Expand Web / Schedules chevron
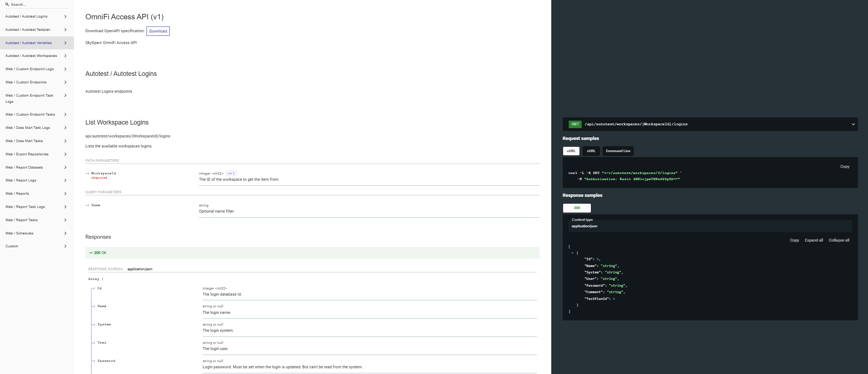This screenshot has height=374, width=868. (65, 233)
